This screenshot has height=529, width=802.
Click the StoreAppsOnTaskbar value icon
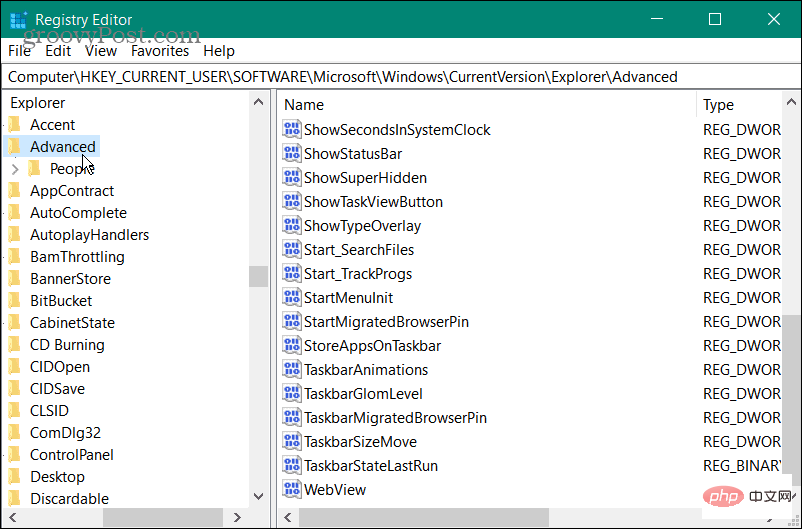pos(292,345)
